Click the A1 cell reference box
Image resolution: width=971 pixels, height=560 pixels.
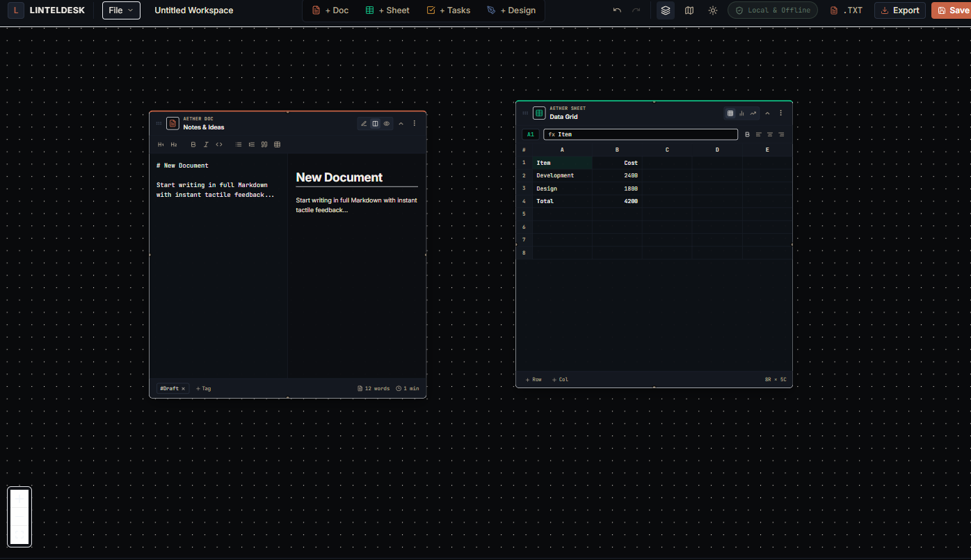click(x=530, y=134)
